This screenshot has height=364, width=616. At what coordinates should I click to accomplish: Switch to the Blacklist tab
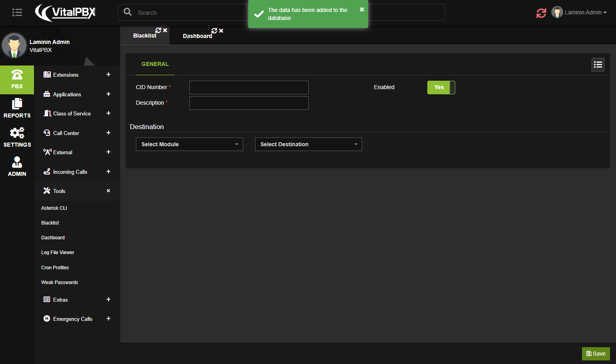(x=145, y=36)
